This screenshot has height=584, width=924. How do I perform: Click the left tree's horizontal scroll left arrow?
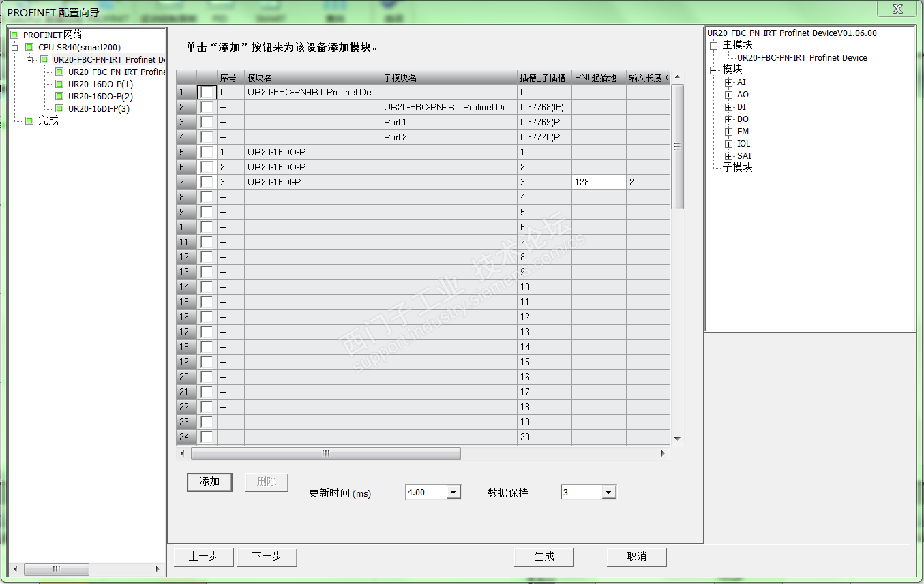click(x=16, y=569)
